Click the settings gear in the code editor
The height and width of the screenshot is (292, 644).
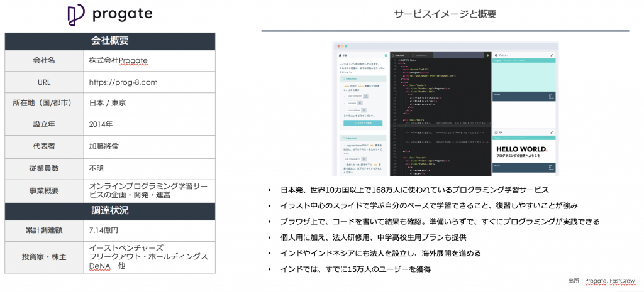point(487,55)
